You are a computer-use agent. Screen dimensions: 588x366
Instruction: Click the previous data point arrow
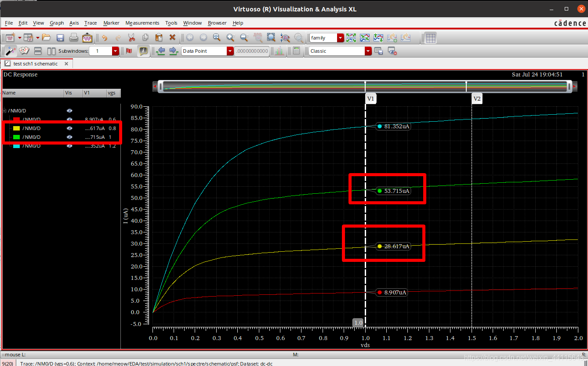pyautogui.click(x=160, y=51)
